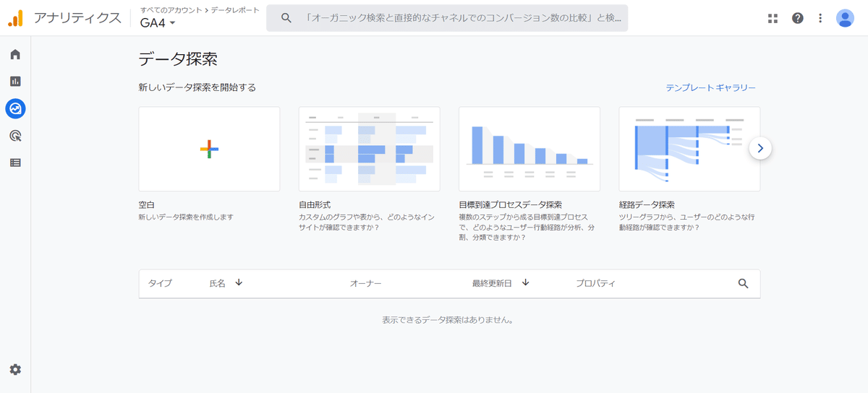Click the すべてのアカウント breadcrumb

171,10
